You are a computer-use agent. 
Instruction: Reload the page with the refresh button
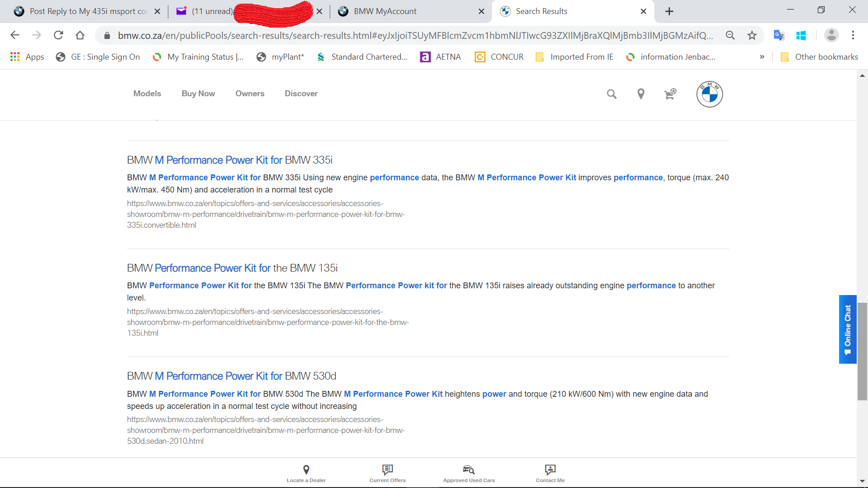tap(58, 35)
